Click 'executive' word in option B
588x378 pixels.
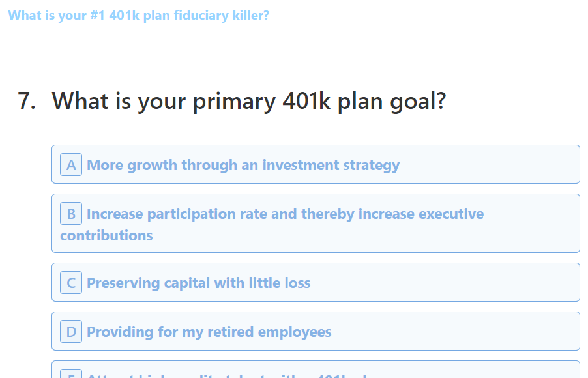[x=450, y=214]
